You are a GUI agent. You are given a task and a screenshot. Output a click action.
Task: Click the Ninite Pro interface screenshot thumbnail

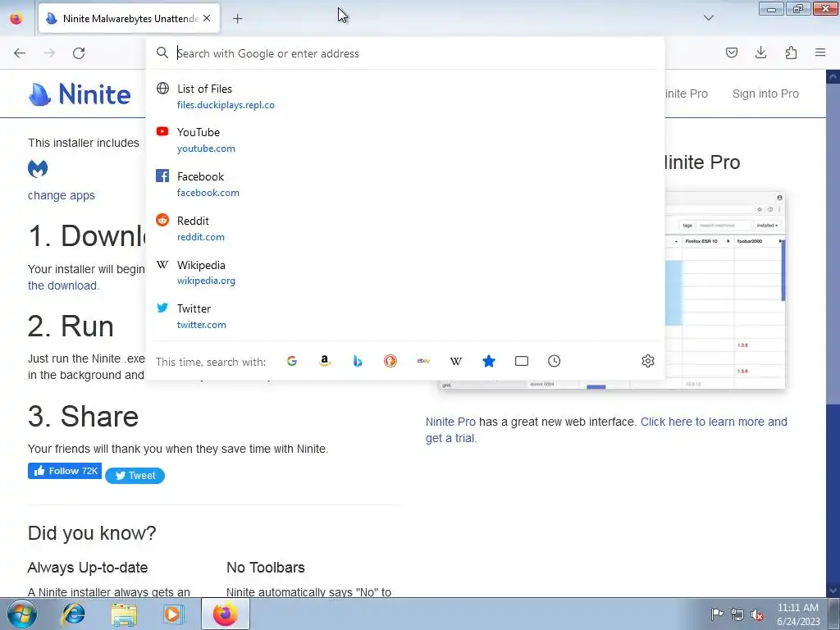726,290
